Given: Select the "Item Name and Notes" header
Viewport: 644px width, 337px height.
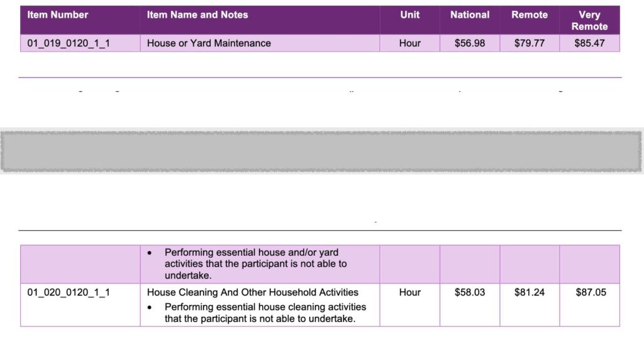Looking at the screenshot, I should (197, 14).
